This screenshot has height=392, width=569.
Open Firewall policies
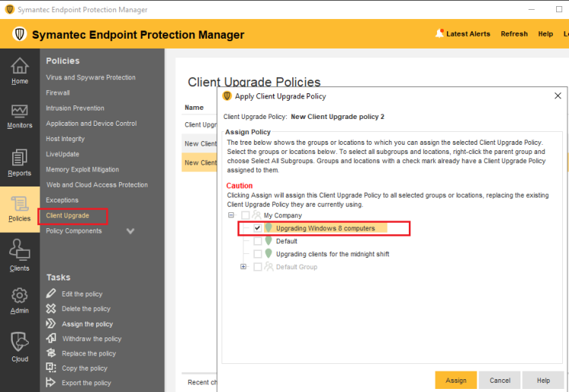(x=58, y=93)
